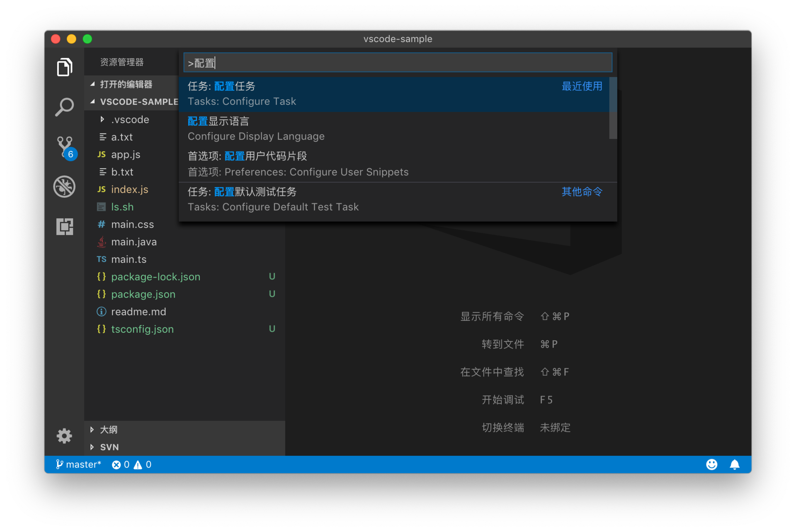Click the feedback smiley in status bar
Image resolution: width=796 pixels, height=532 pixels.
click(x=711, y=464)
